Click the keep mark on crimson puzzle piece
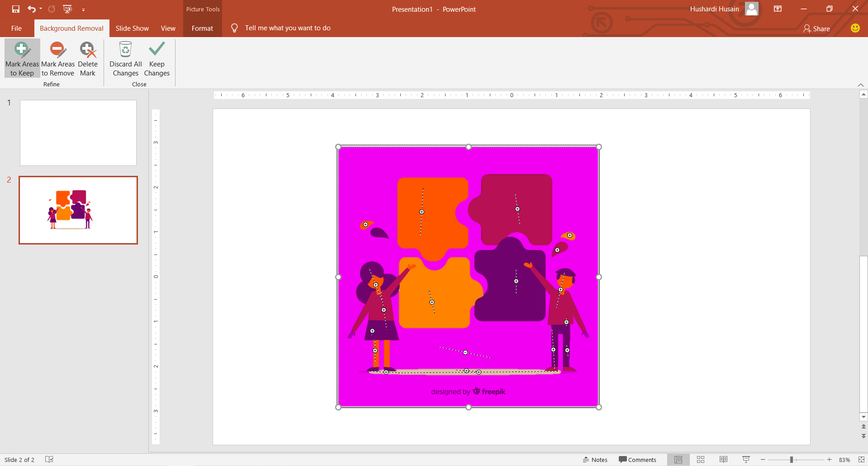 click(x=517, y=209)
